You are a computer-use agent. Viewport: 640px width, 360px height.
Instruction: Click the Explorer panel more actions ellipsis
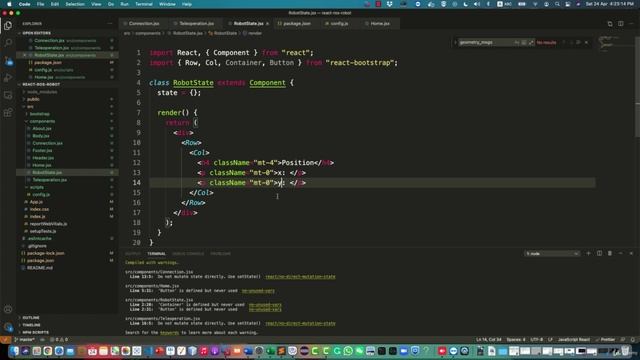(109, 24)
